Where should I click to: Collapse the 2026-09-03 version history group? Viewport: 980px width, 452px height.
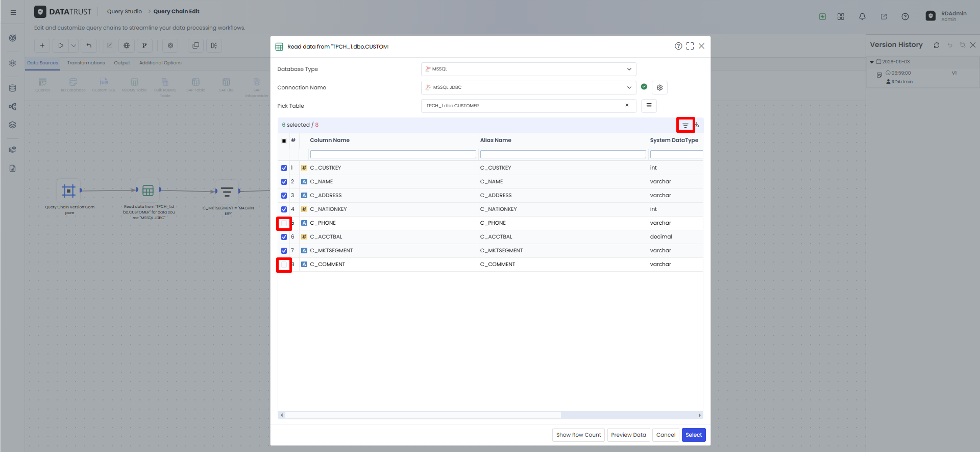click(872, 62)
